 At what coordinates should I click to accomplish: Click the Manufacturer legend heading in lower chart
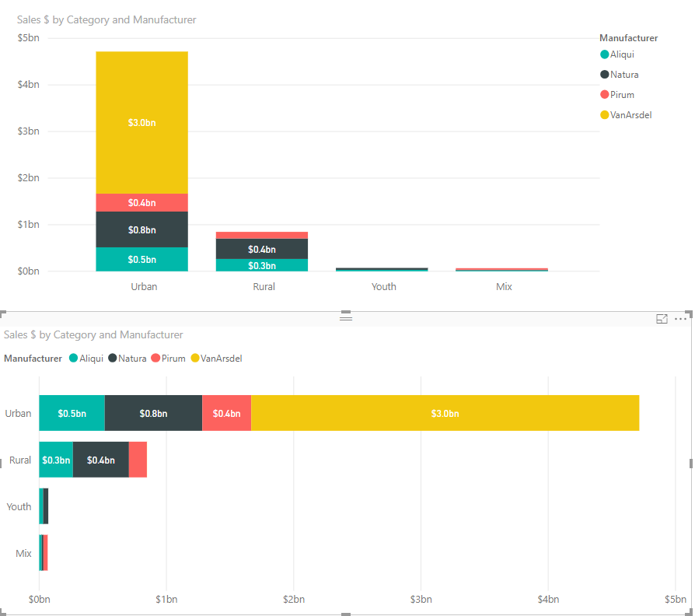pos(33,359)
